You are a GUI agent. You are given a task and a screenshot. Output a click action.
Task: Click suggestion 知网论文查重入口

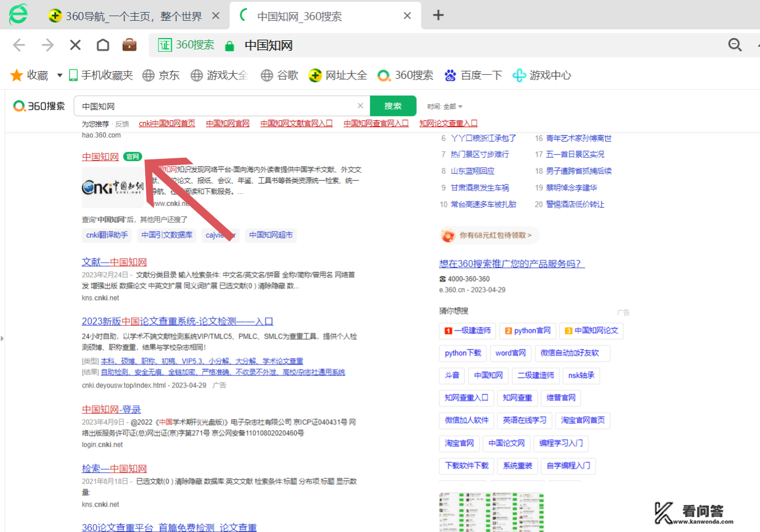click(449, 123)
